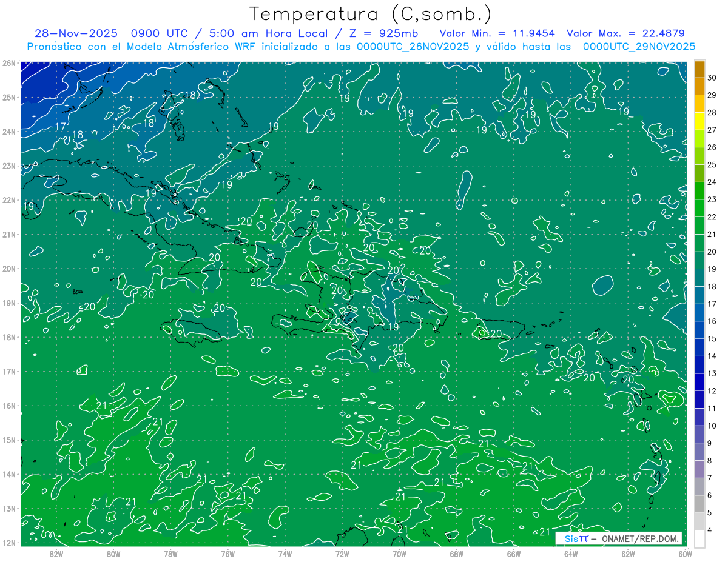Screen dimensions: 728x562
Task: Click the colorbar label 26
Action: click(x=712, y=147)
